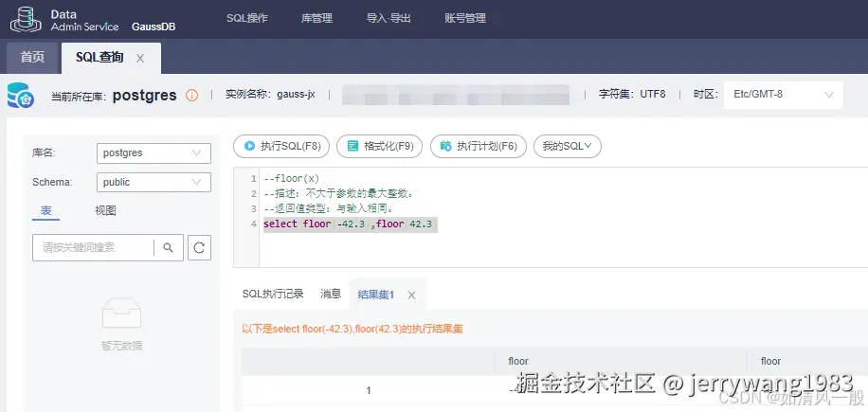Screen dimensions: 868x412
Task: Close the SQL查询 tab with X
Action: click(140, 58)
